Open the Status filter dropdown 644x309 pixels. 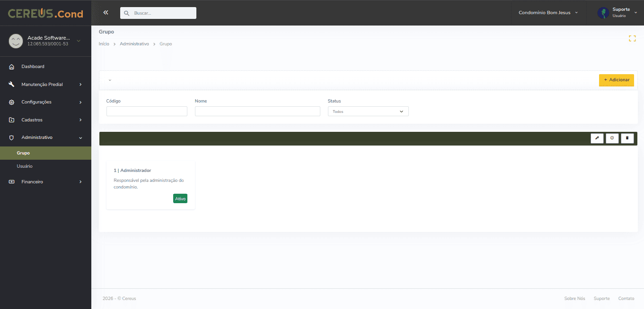pyautogui.click(x=368, y=112)
